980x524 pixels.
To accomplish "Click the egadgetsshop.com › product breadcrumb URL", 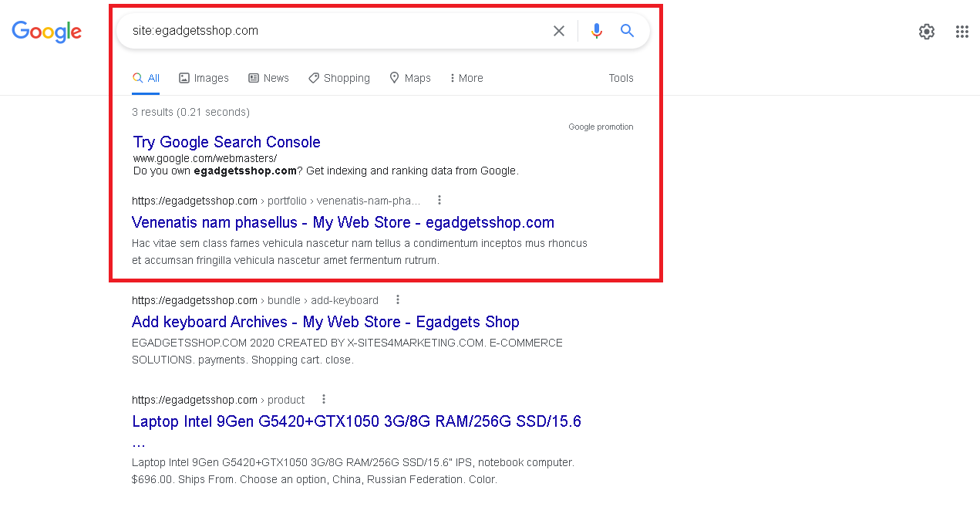I will tap(218, 400).
